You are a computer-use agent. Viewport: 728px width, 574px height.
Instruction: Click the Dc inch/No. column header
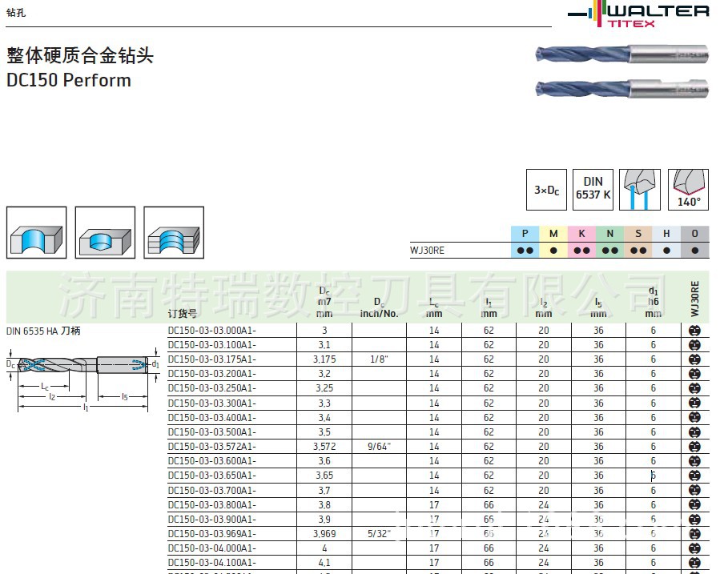point(379,307)
